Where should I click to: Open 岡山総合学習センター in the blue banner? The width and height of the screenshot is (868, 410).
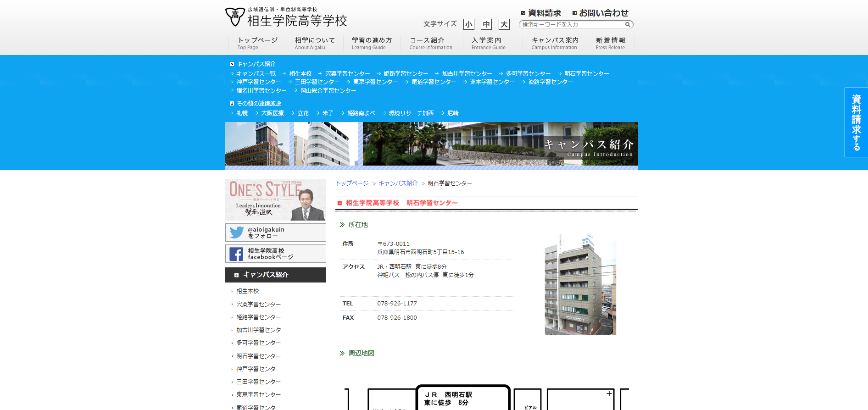[328, 91]
